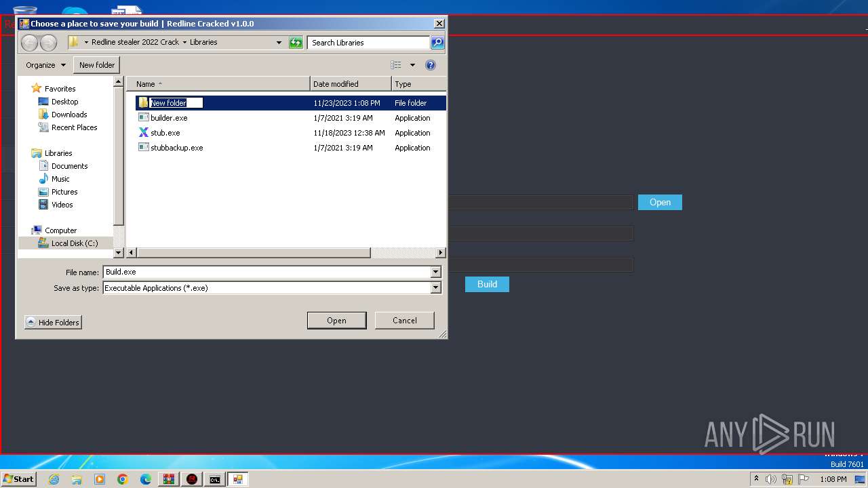The height and width of the screenshot is (488, 868).
Task: Click the New folder yellow folder icon
Action: tap(143, 103)
